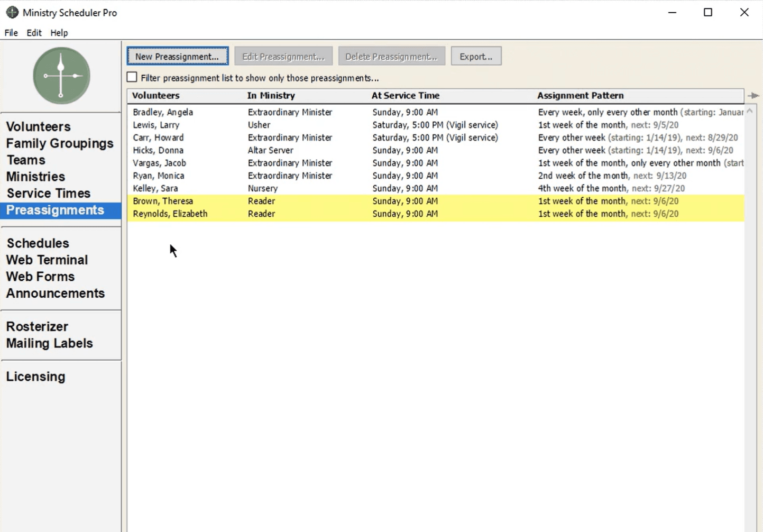The width and height of the screenshot is (763, 532).
Task: Select the Carr, Howard row
Action: click(x=436, y=137)
